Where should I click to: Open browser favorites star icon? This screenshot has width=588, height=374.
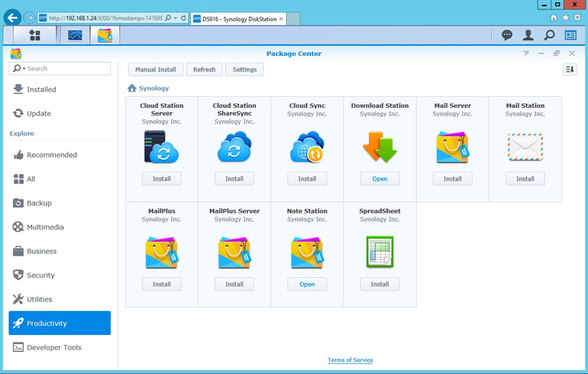tap(565, 18)
